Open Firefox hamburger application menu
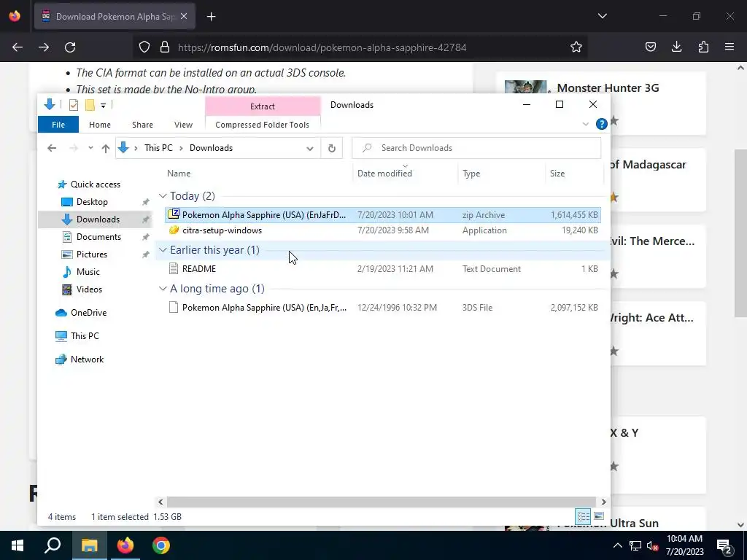 (729, 47)
